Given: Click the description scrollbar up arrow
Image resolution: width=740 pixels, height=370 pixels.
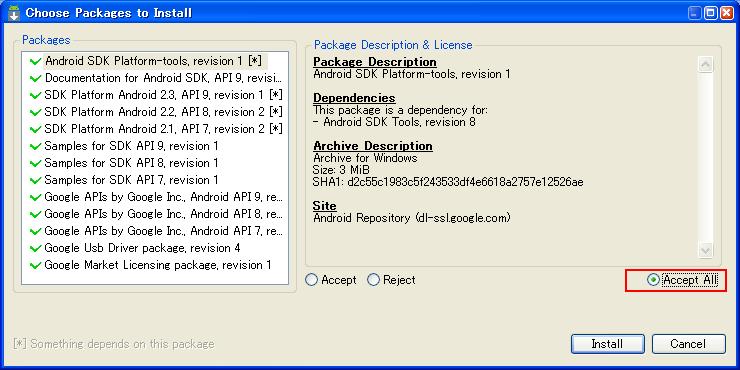Looking at the screenshot, I should pos(706,64).
